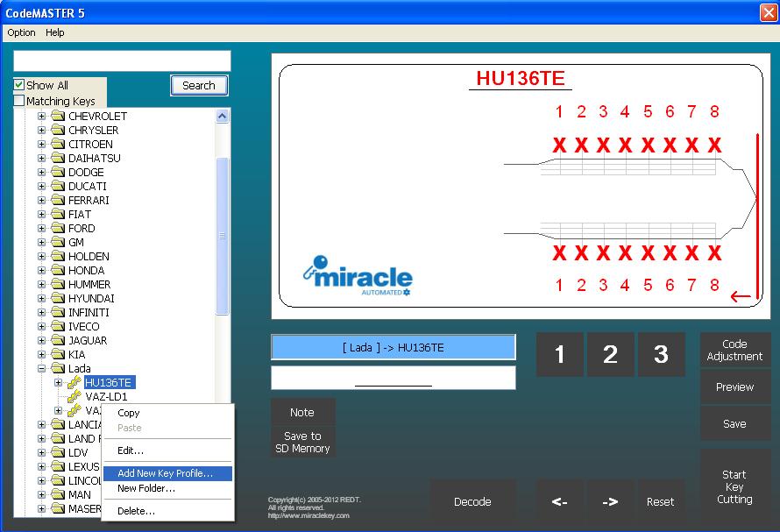Viewport: 780px width, 532px height.
Task: Open the Help menu
Action: pos(54,32)
